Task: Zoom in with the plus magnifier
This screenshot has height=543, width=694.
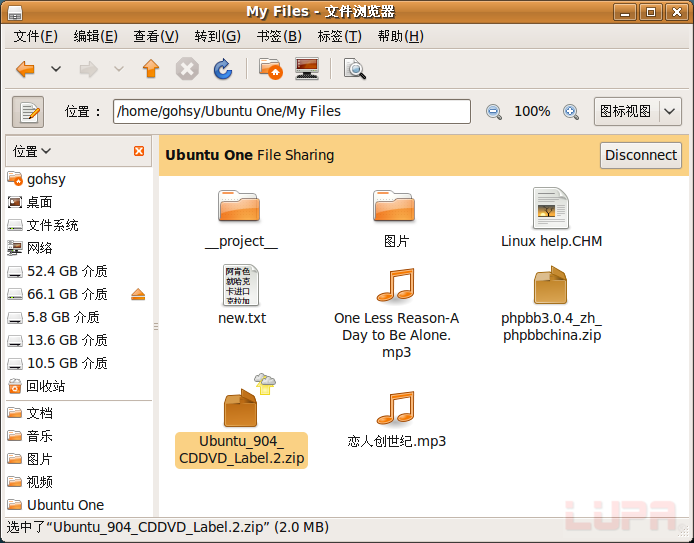Action: 571,112
